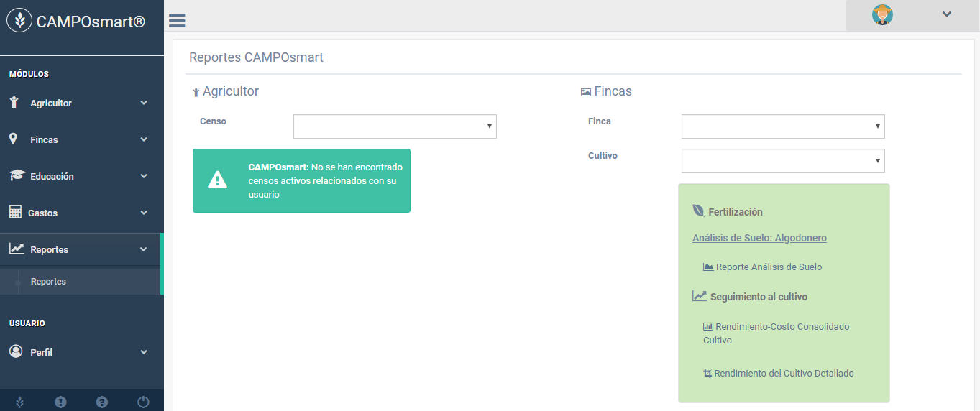Toggle the hamburger sidebar menu
The width and height of the screenshot is (980, 411).
[x=177, y=21]
